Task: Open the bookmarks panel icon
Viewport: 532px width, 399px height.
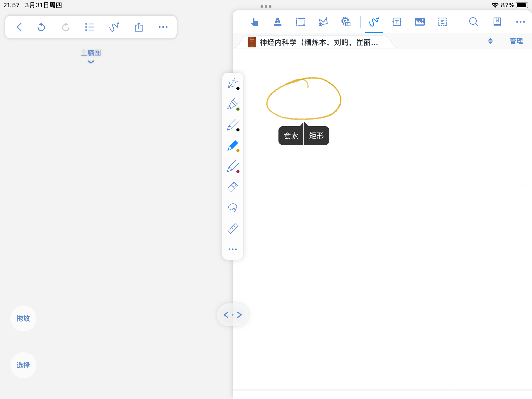Action: click(x=497, y=22)
